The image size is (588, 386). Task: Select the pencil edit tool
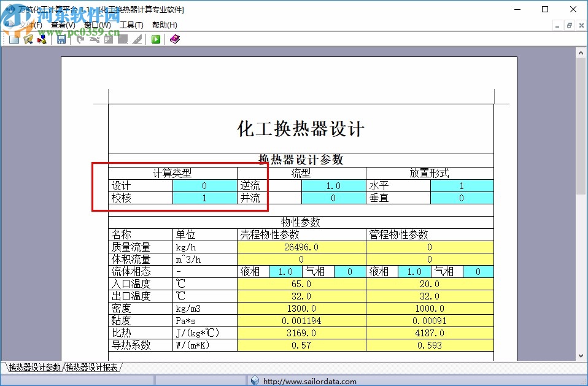click(x=136, y=39)
